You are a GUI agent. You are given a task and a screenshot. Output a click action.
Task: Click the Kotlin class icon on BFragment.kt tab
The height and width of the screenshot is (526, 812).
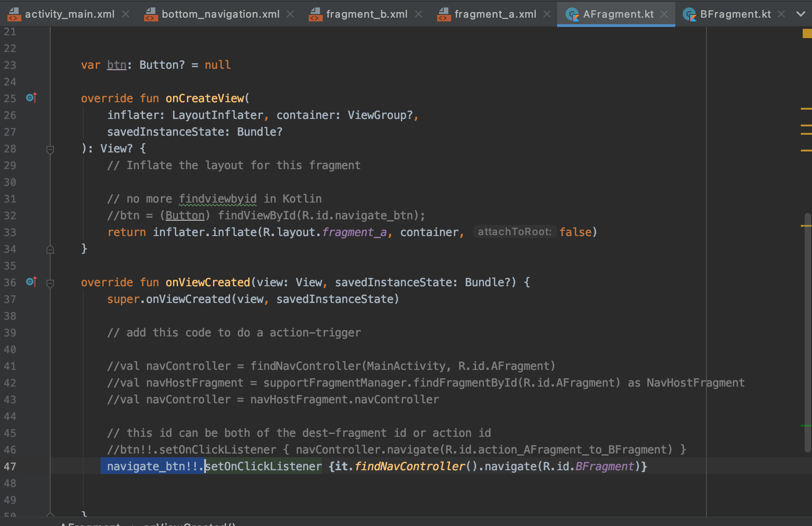click(x=689, y=14)
